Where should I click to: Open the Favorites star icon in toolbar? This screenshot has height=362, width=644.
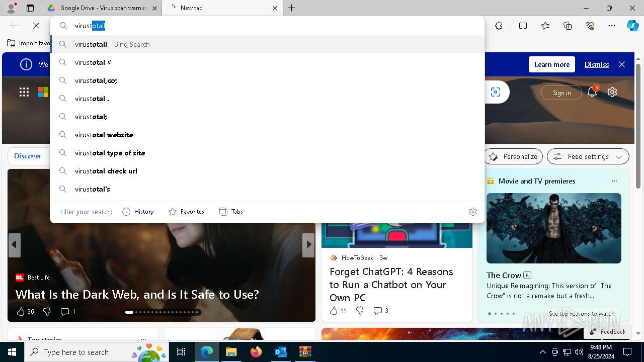point(545,26)
